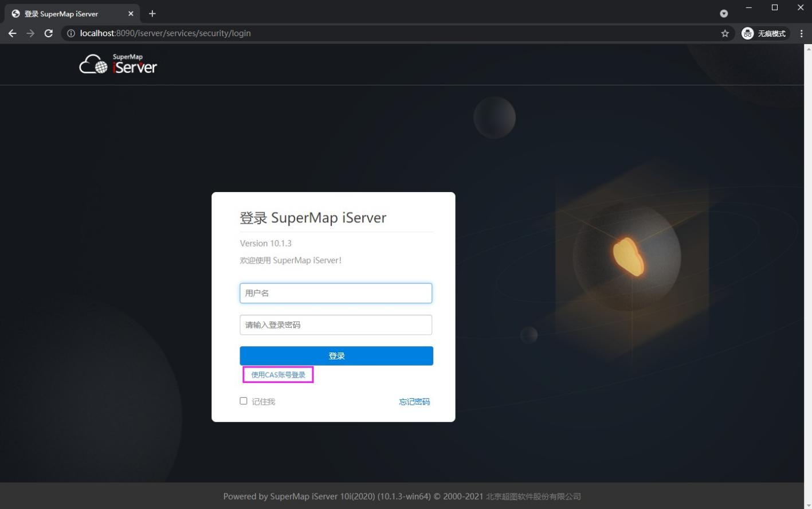This screenshot has width=812, height=509.
Task: Open 使用CAS账号登录 link
Action: [x=278, y=375]
